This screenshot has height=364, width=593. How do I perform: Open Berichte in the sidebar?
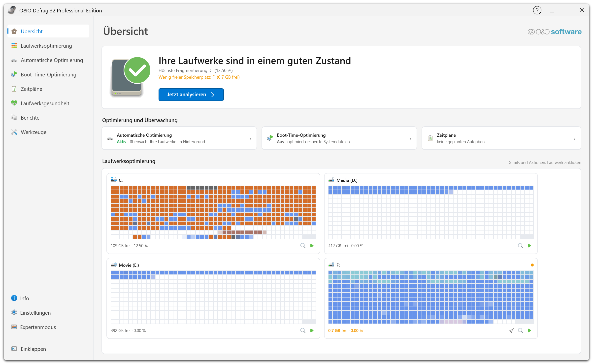pos(48,118)
